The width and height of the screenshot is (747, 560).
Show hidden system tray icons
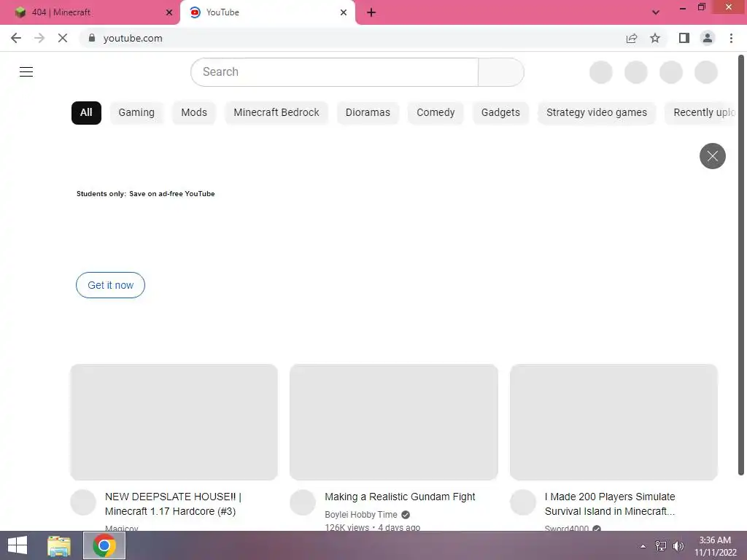[643, 546]
